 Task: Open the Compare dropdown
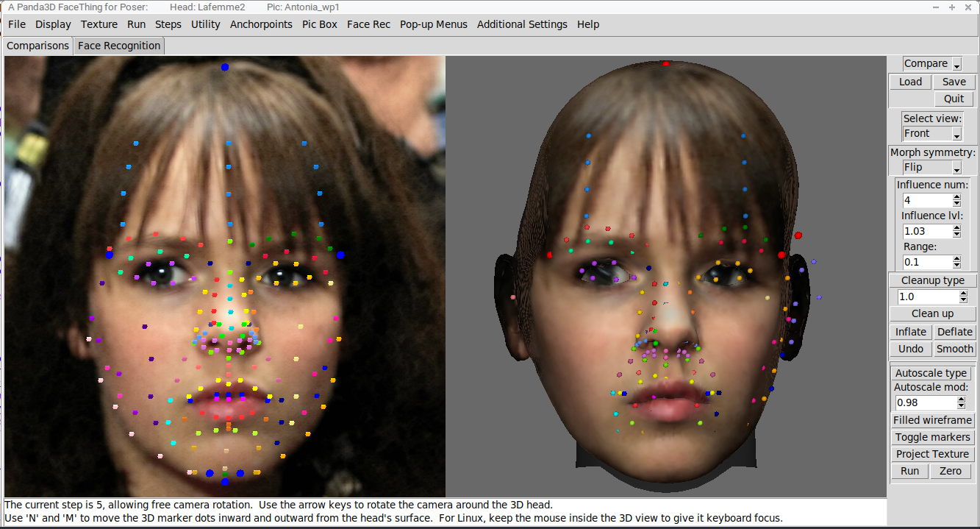932,64
